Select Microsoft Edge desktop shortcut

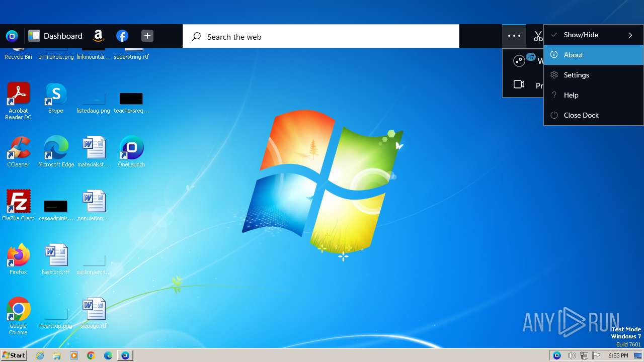(x=56, y=151)
